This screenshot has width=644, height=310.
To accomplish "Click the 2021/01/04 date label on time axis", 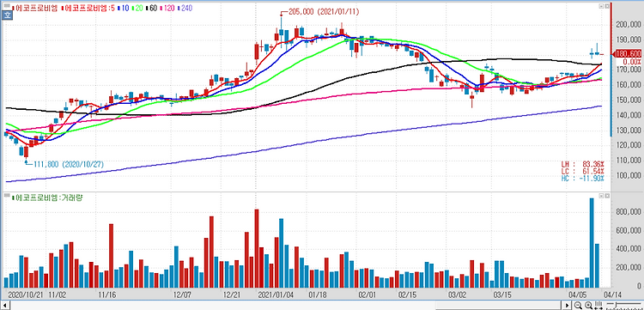I will 276,295.
